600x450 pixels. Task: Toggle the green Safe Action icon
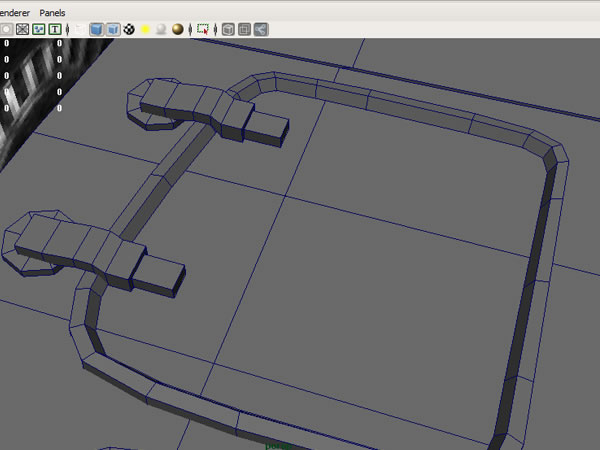(38, 29)
